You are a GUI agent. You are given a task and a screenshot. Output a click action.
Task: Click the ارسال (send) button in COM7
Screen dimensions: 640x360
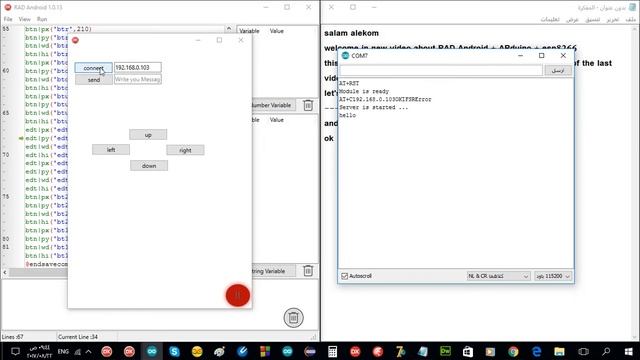coord(558,70)
